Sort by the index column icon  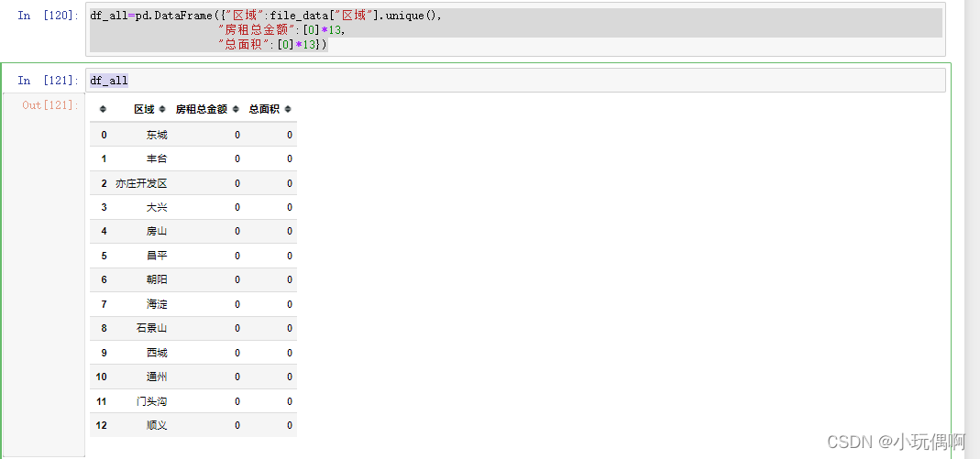pyautogui.click(x=103, y=109)
